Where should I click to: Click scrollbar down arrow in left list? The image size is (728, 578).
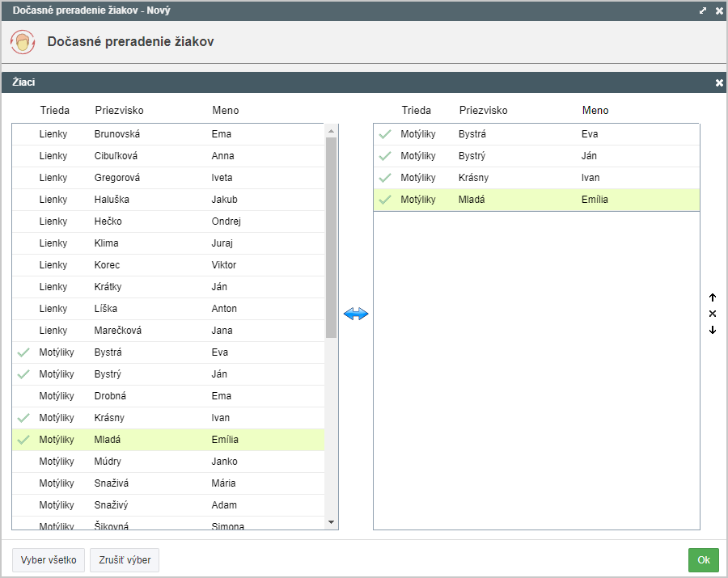[331, 522]
